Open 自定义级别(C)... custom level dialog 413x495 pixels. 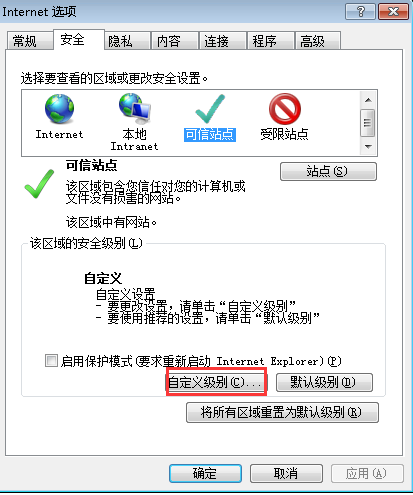coord(217,382)
